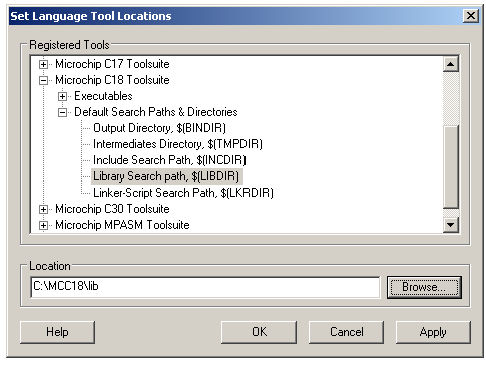The height and width of the screenshot is (365, 486).
Task: Collapse Default Search Paths & Directories node
Action: [62, 112]
